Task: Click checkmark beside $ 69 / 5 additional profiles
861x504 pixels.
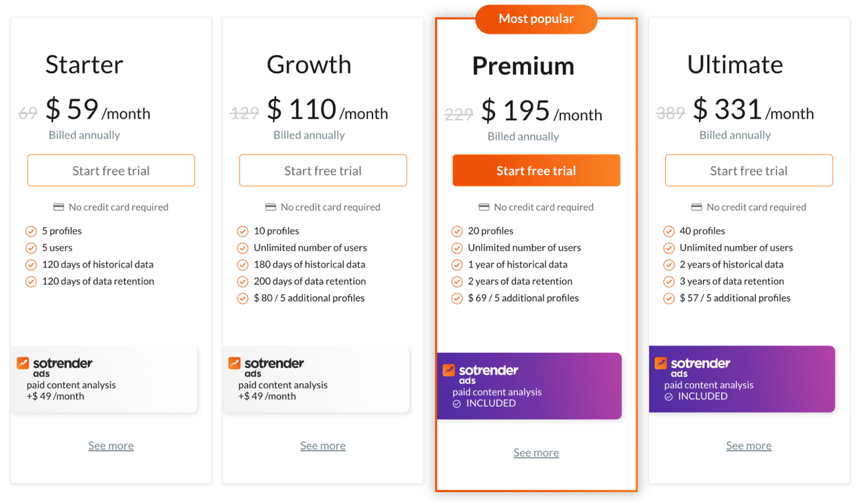Action: [x=457, y=298]
